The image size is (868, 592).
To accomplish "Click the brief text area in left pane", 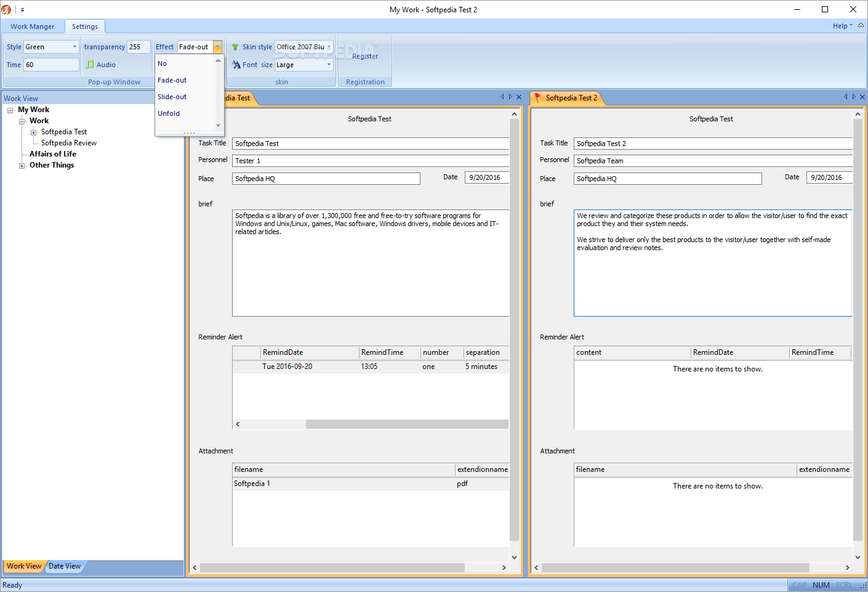I will (x=371, y=263).
